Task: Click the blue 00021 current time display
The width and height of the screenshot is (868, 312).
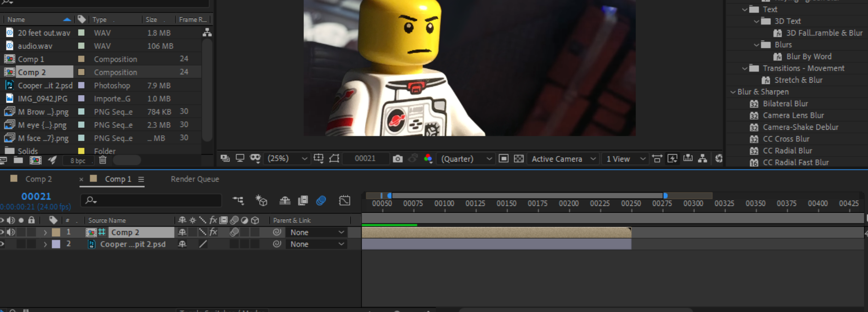Action: click(x=36, y=196)
